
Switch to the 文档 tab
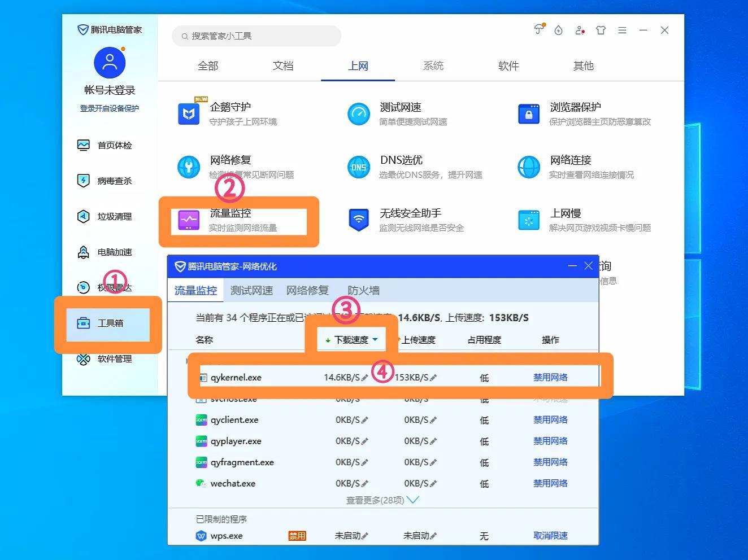[x=283, y=66]
